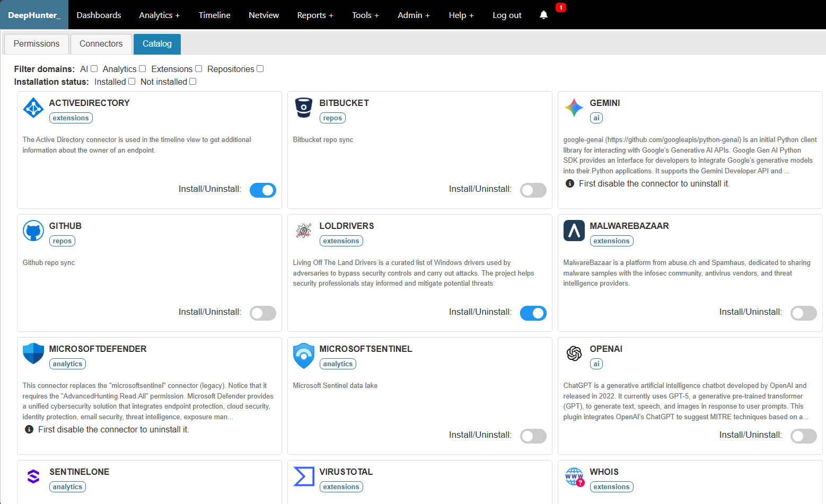Click the Bitbucket bucket icon

tap(304, 108)
